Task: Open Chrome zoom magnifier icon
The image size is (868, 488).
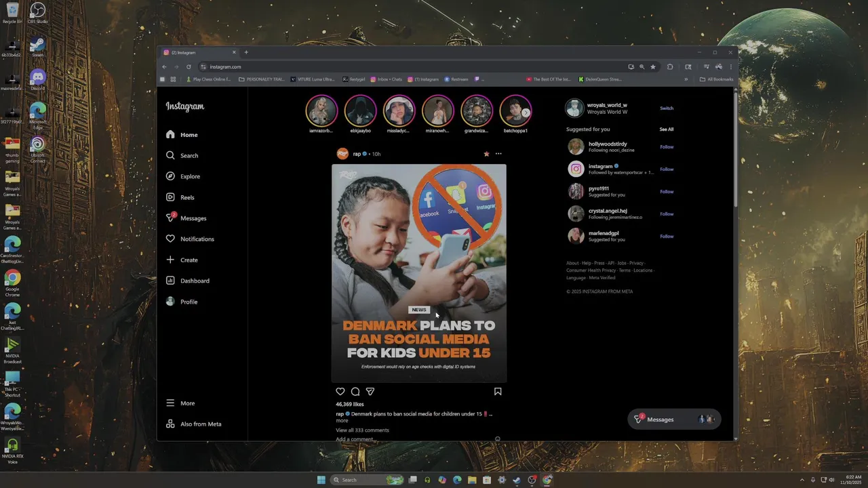Action: click(642, 67)
